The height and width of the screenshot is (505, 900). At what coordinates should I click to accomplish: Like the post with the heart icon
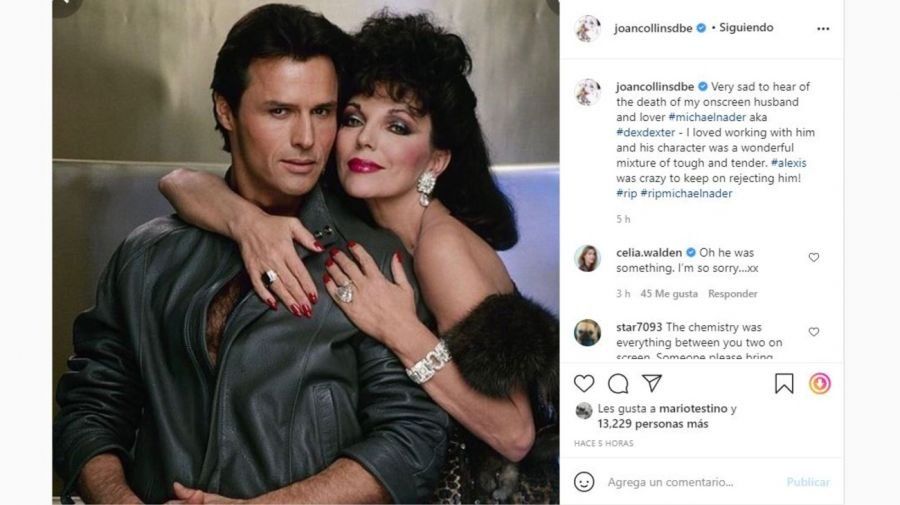tap(584, 384)
